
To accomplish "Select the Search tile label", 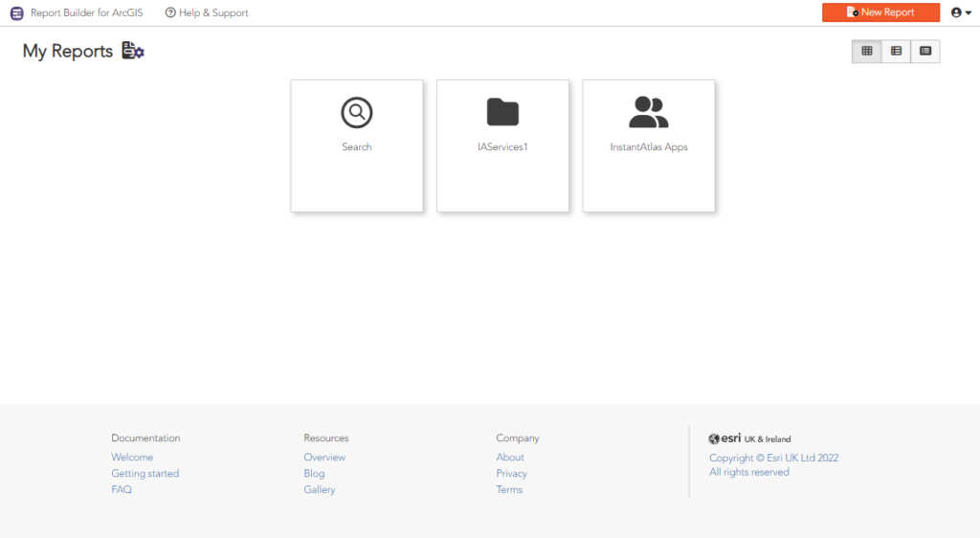I will pyautogui.click(x=357, y=146).
